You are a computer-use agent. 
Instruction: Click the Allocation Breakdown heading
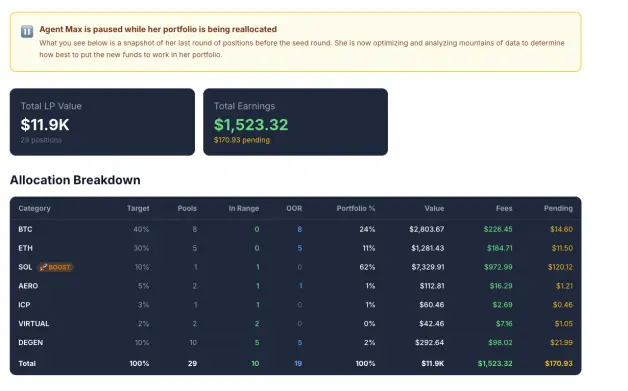pos(75,180)
